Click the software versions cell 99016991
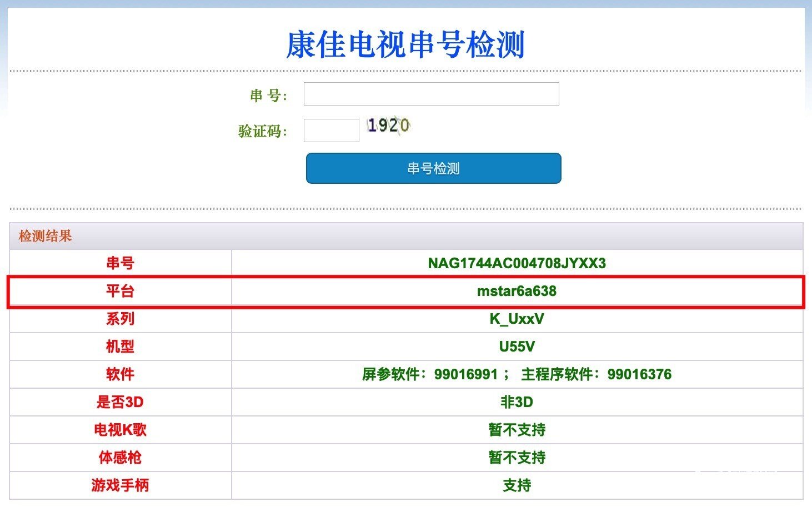812x512 pixels. [x=517, y=374]
